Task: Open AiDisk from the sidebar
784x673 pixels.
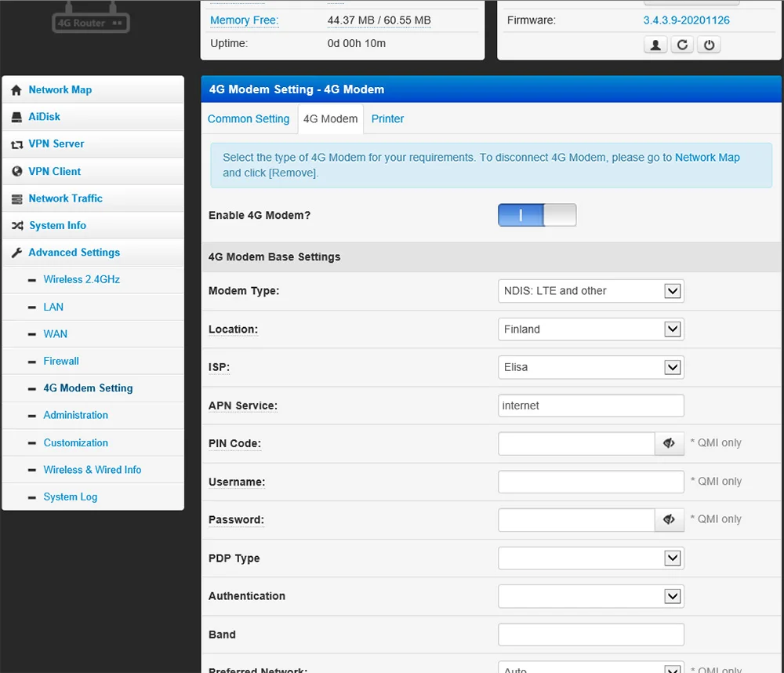Action: pyautogui.click(x=45, y=117)
